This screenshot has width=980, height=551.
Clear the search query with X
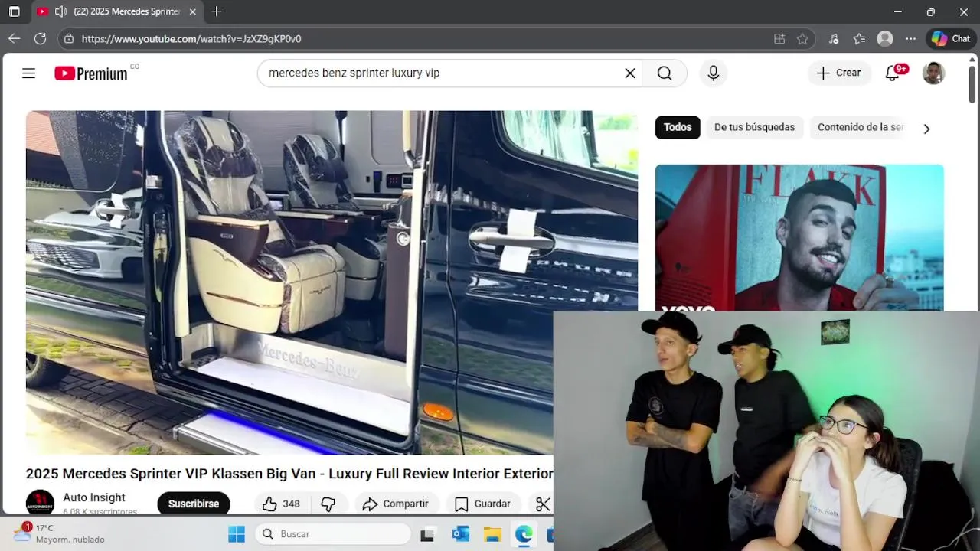(x=630, y=73)
